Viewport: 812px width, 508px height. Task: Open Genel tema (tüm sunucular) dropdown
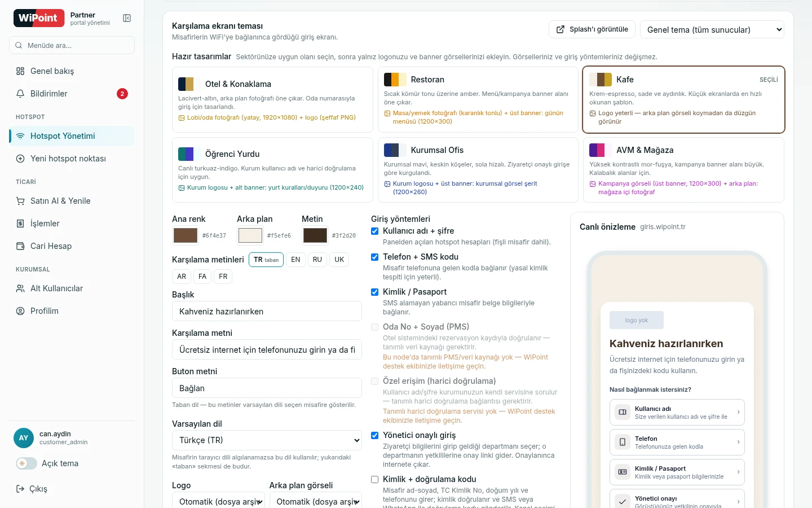coord(712,29)
